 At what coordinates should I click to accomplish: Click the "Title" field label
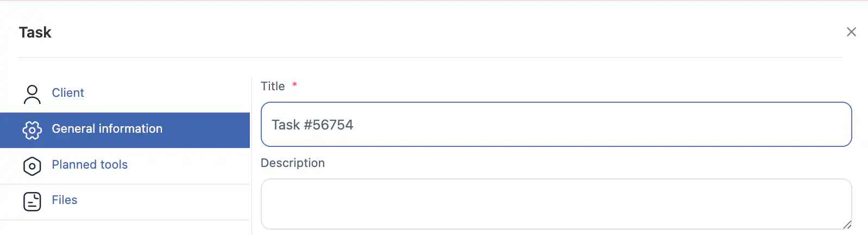[x=273, y=86]
